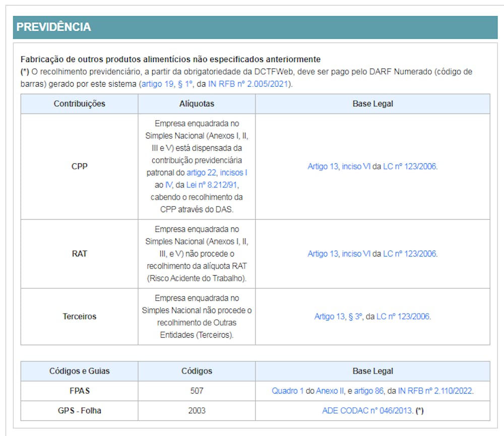Open the 'Quadro 1' link

coord(287,391)
